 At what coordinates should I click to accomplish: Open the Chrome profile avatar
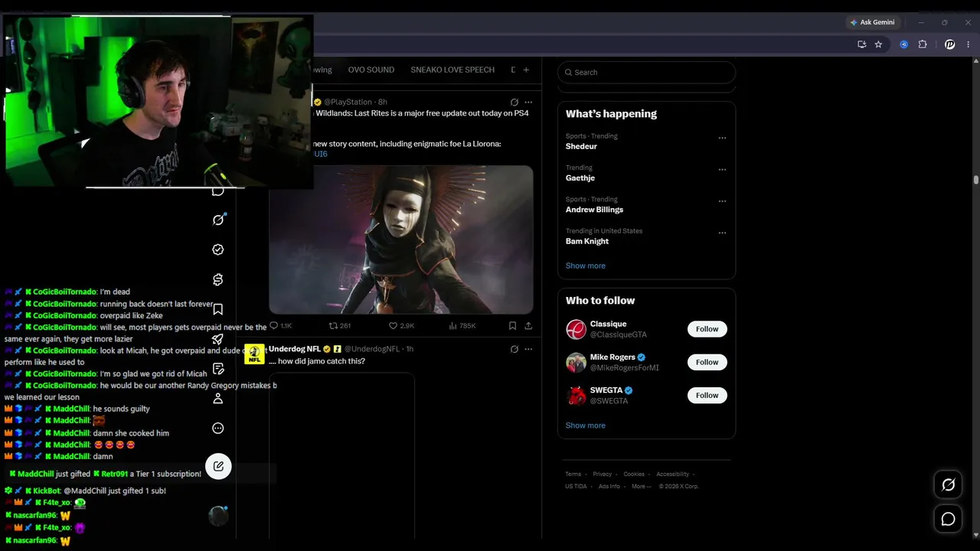tap(950, 44)
